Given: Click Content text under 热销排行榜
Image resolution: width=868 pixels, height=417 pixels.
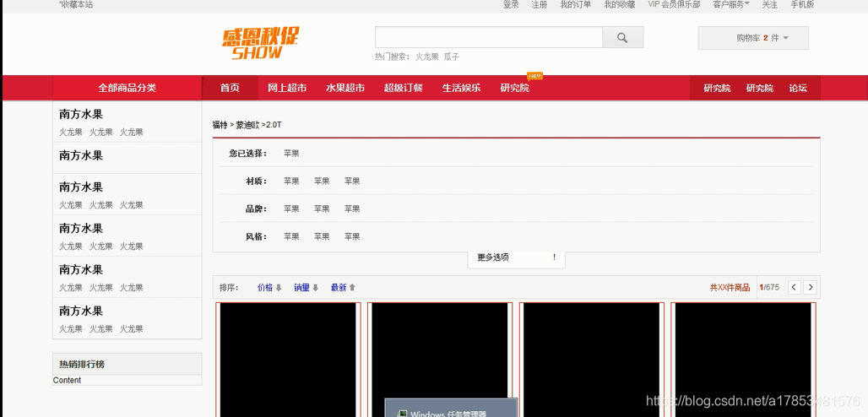Looking at the screenshot, I should (67, 380).
